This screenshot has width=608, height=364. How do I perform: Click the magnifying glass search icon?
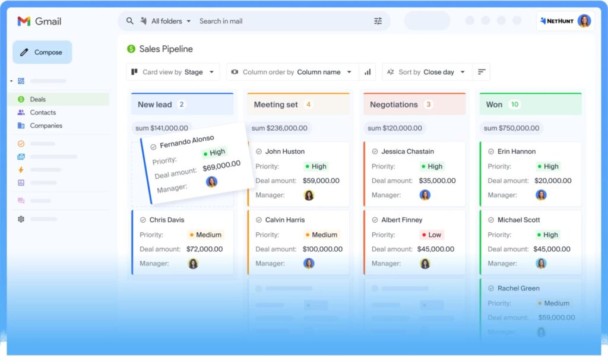[130, 21]
